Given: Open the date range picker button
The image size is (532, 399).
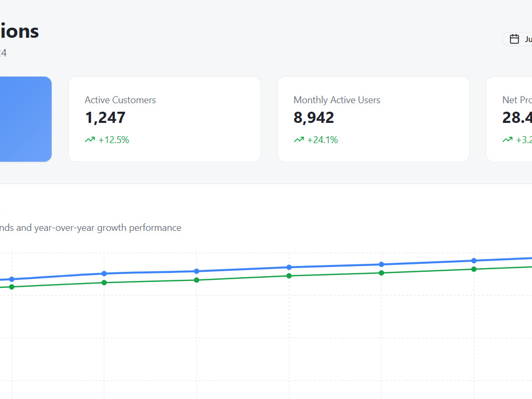Looking at the screenshot, I should (517, 39).
